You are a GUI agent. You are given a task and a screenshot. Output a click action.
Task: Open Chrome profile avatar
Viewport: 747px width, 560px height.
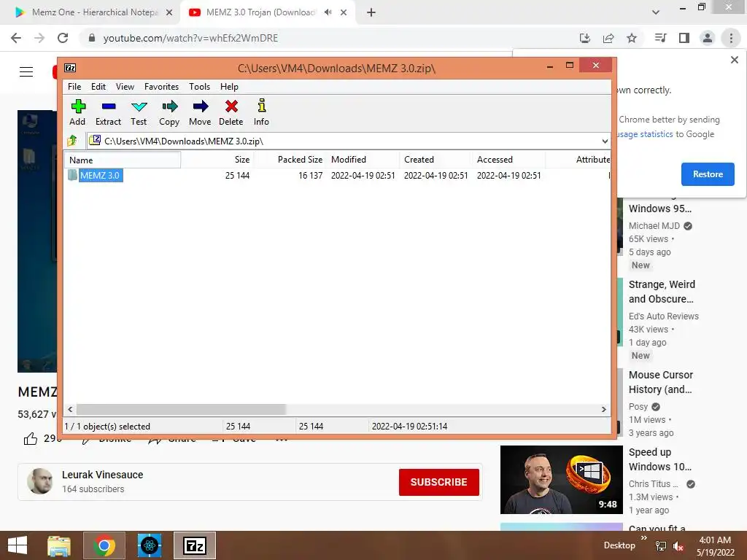pos(708,38)
